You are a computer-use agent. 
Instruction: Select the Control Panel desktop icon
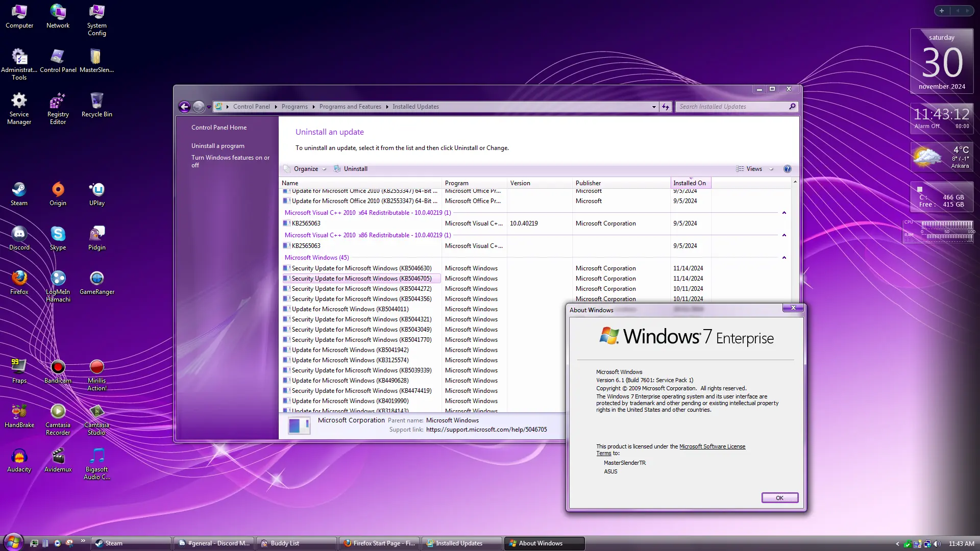point(58,61)
